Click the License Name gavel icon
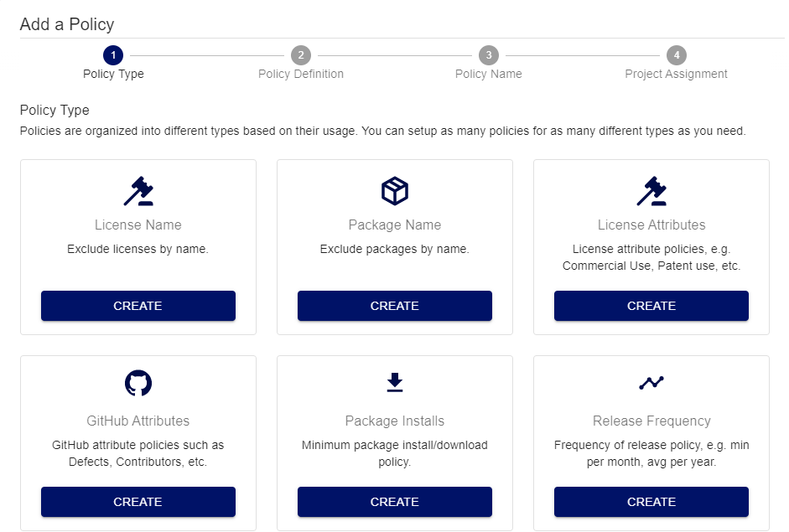The width and height of the screenshot is (789, 532). (x=138, y=191)
